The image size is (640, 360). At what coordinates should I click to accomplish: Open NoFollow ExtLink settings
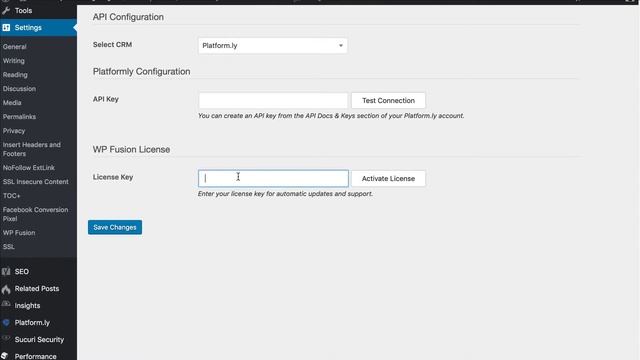(29, 168)
